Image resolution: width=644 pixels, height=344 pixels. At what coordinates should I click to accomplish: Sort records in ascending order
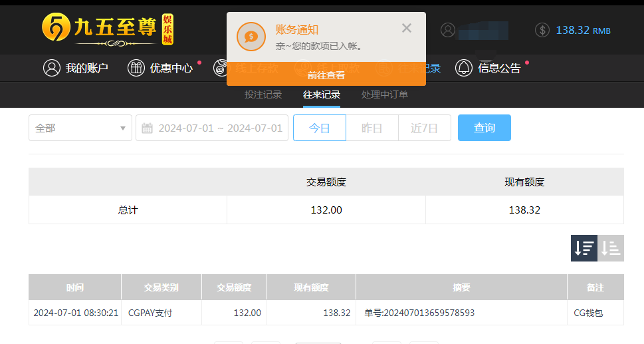(x=611, y=248)
